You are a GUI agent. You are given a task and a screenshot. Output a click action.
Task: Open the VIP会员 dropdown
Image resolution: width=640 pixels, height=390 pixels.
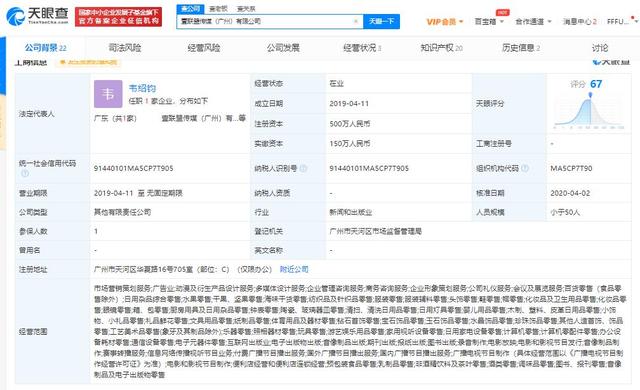[445, 22]
